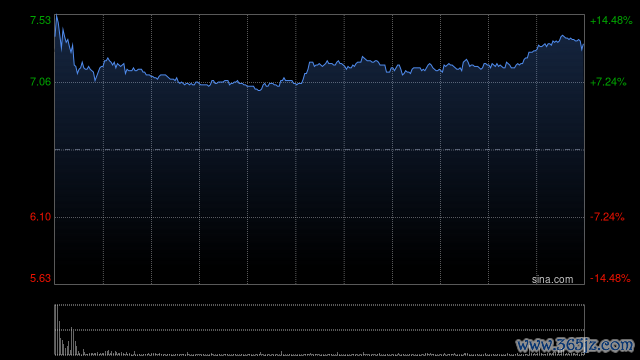Click the 7.06 price axis label
640x360 pixels.
(40, 82)
